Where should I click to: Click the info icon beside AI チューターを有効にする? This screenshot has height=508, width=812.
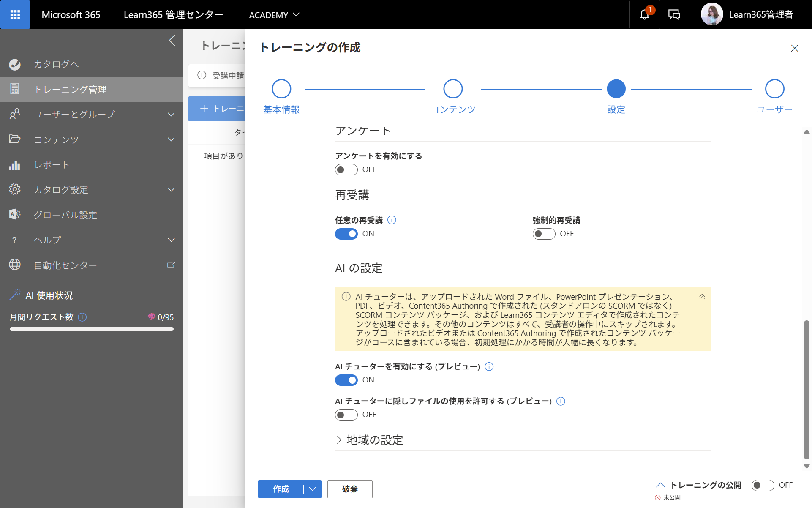coord(489,366)
